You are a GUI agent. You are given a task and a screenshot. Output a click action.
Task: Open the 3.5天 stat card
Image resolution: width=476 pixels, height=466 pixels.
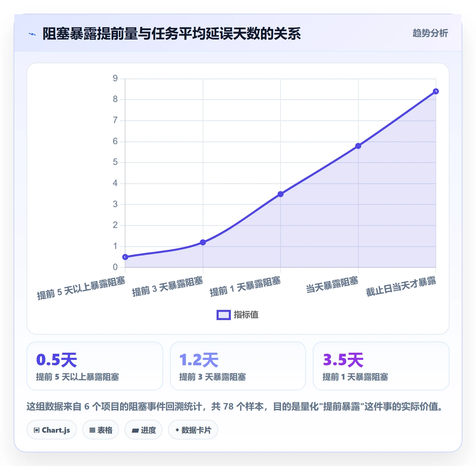click(x=381, y=366)
